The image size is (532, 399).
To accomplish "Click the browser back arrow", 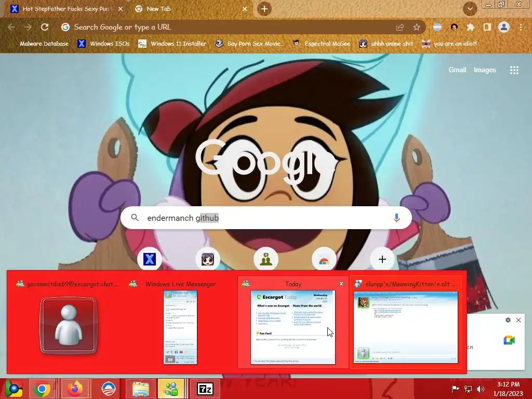I will click(x=11, y=27).
